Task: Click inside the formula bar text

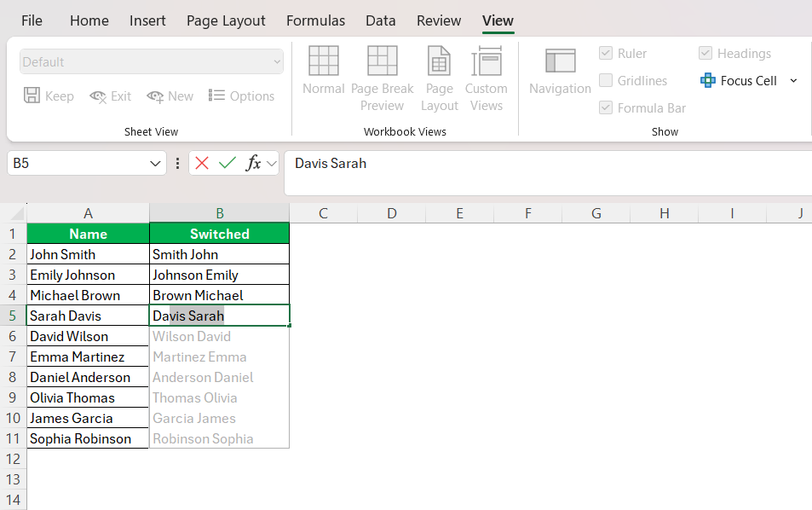Action: [x=331, y=163]
